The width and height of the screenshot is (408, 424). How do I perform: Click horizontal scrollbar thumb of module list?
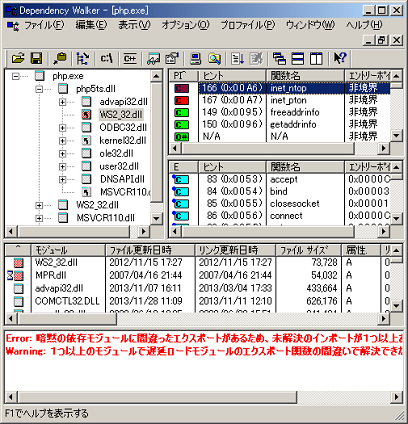67,319
